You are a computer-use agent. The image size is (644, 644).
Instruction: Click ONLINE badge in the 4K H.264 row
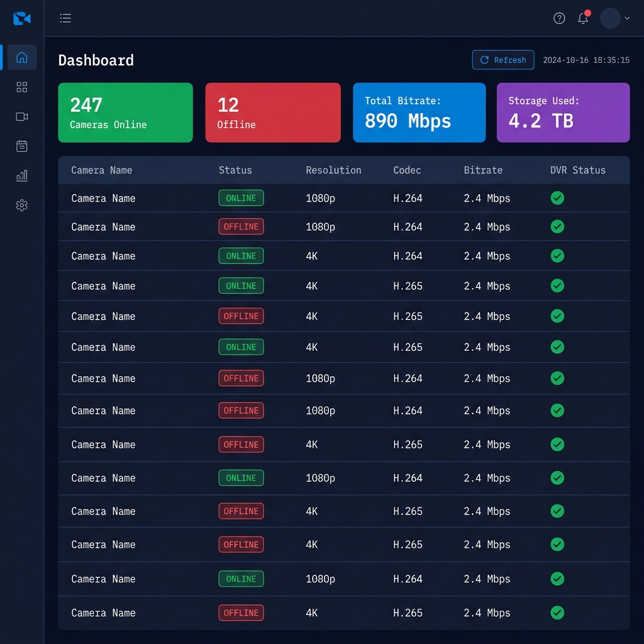coord(241,256)
